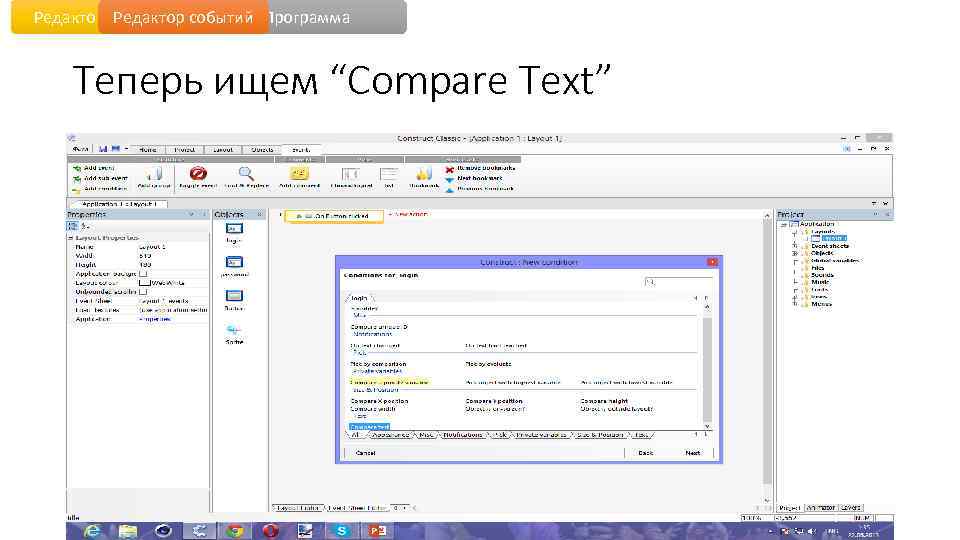
Task: Open Home ribbon tab
Action: tap(148, 150)
